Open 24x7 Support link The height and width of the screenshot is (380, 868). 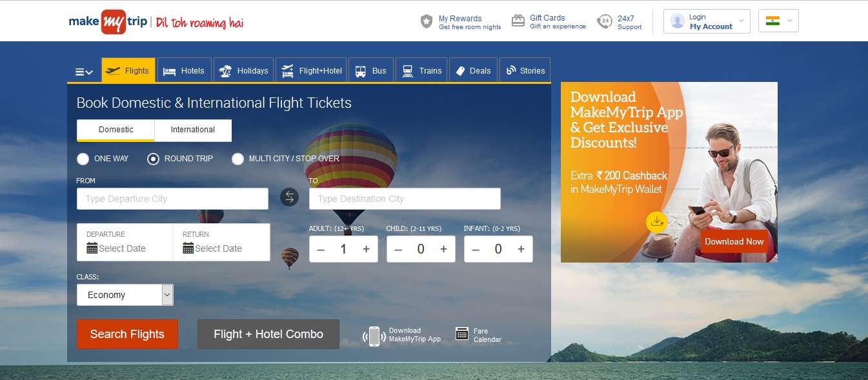click(x=629, y=23)
